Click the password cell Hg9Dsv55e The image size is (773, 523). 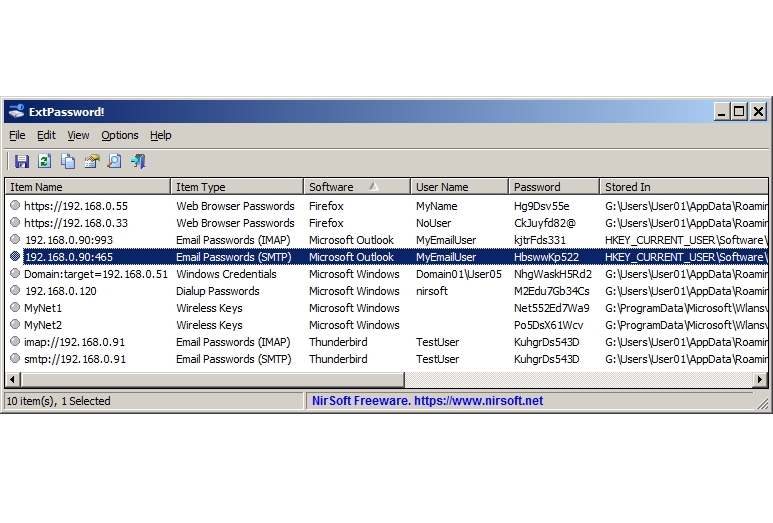(x=541, y=206)
